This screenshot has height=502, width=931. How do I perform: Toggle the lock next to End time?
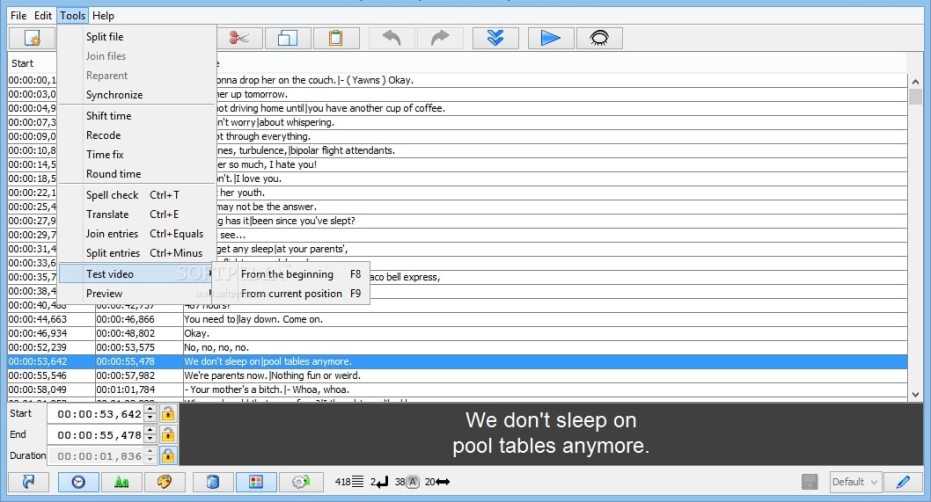(168, 435)
